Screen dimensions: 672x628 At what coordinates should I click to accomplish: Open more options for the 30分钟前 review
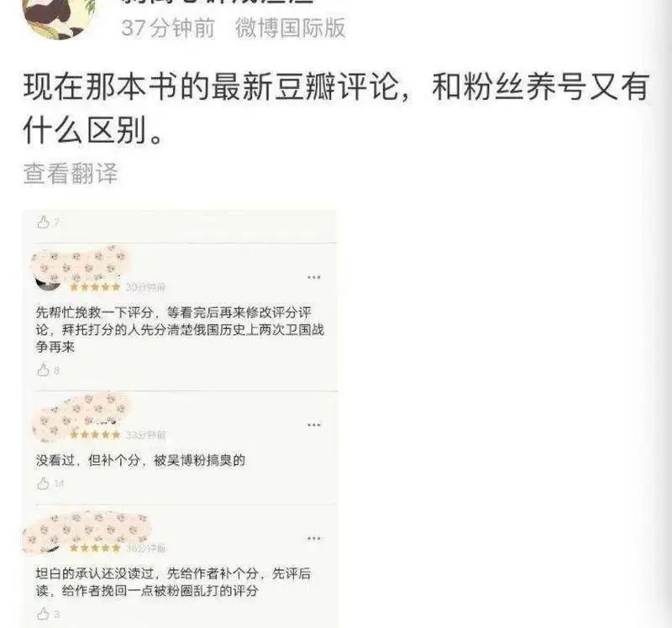(x=313, y=277)
